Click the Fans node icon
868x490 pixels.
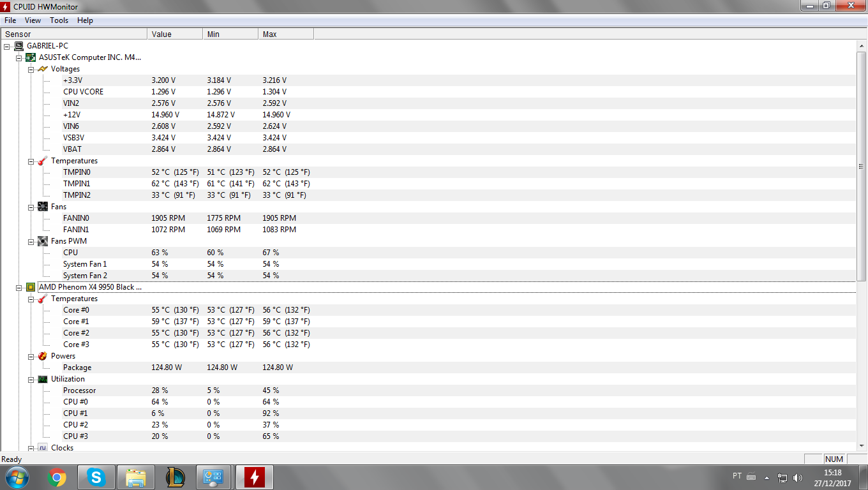click(43, 207)
